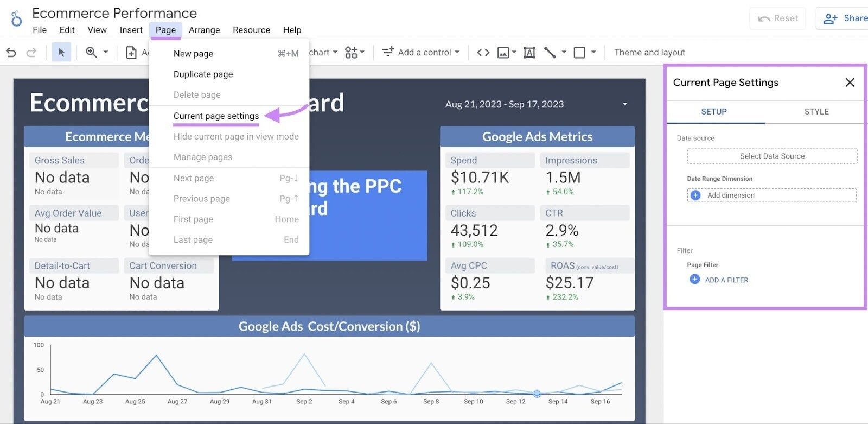Select the line drawing tool
The image size is (868, 424).
tap(550, 53)
